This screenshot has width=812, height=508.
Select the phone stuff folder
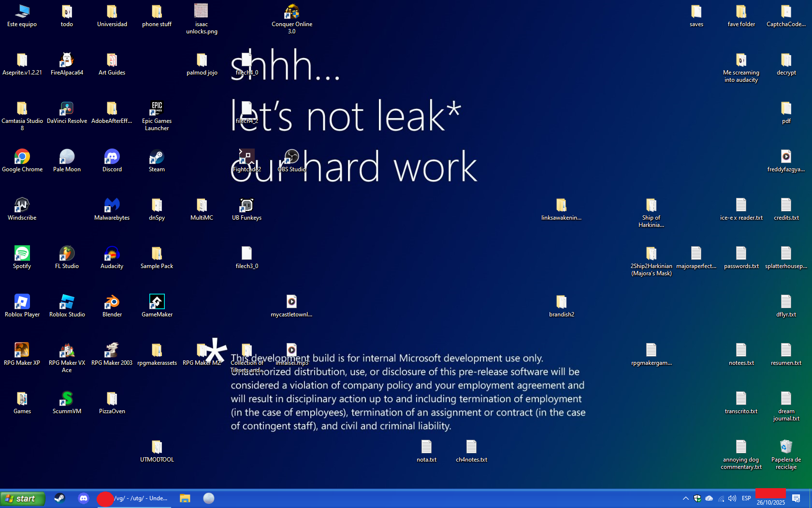157,15
